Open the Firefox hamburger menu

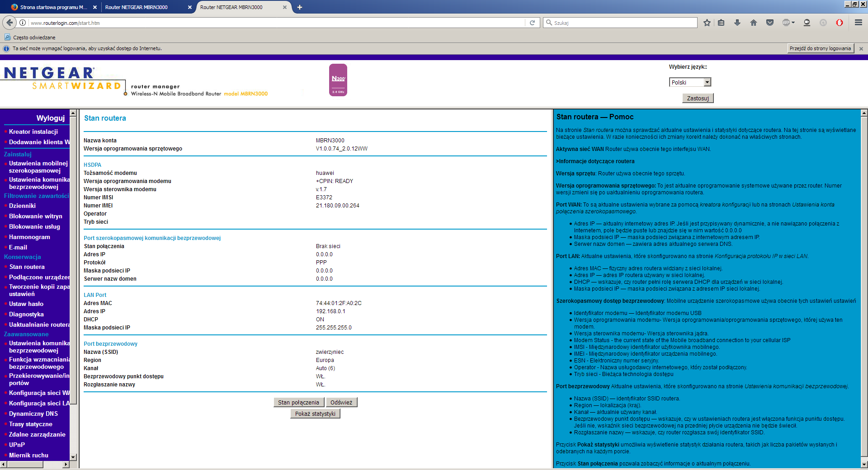tap(858, 23)
